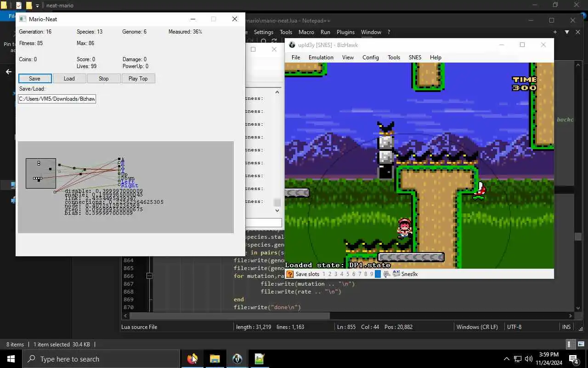Click the Load button in Mario-Neat

[69, 79]
